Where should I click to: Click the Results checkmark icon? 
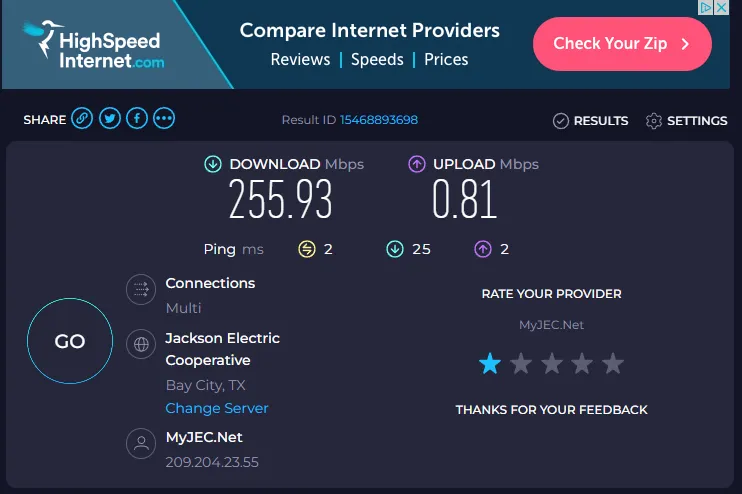coord(560,121)
